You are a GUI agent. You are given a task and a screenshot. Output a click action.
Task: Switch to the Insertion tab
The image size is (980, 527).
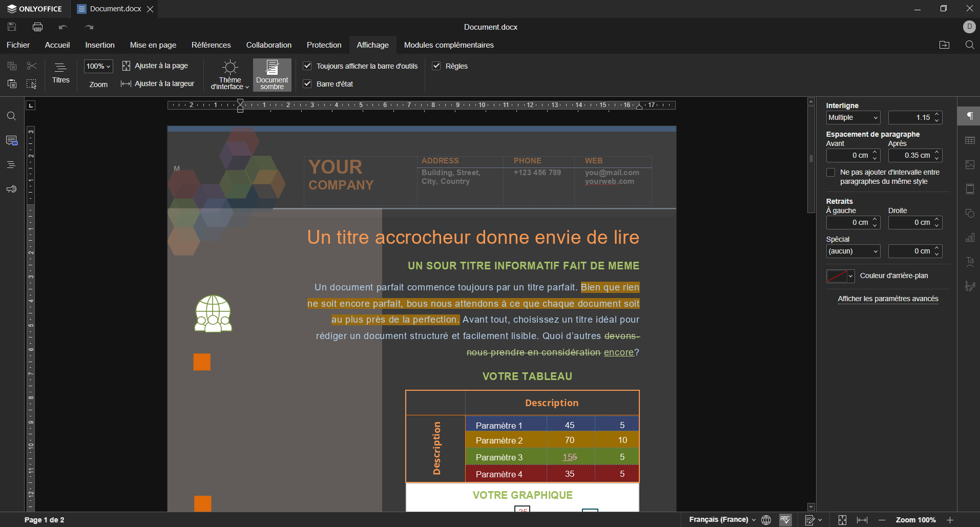click(100, 45)
